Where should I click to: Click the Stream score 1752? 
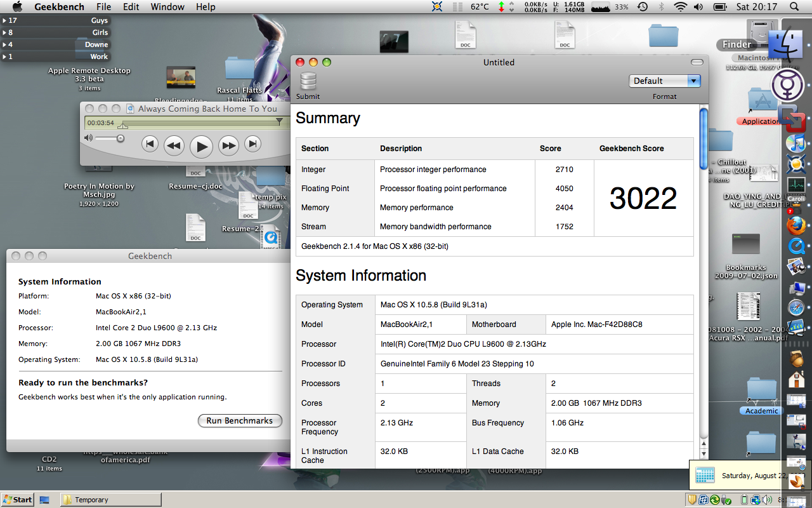pos(565,227)
